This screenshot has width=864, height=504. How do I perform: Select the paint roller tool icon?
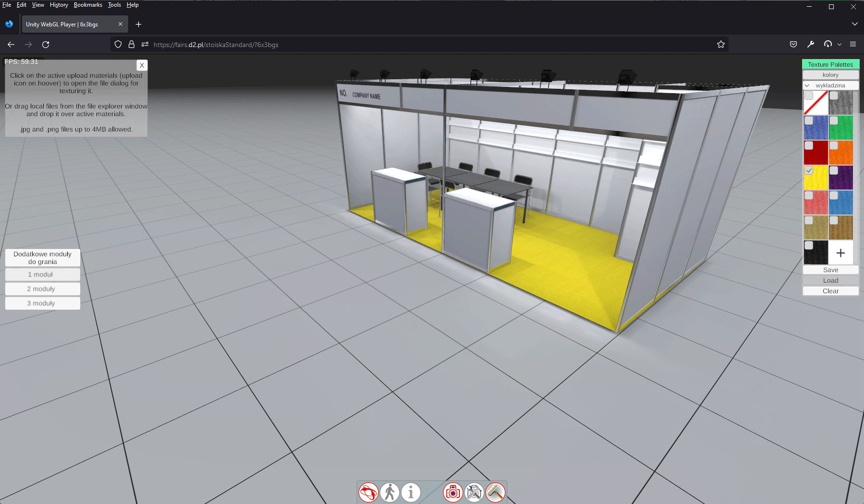click(495, 492)
